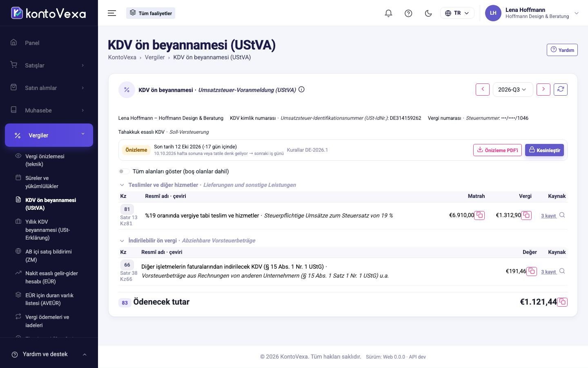The width and height of the screenshot is (588, 368).
Task: Collapse 'Teslimler ve diğer hizmetler' section
Action: click(122, 185)
